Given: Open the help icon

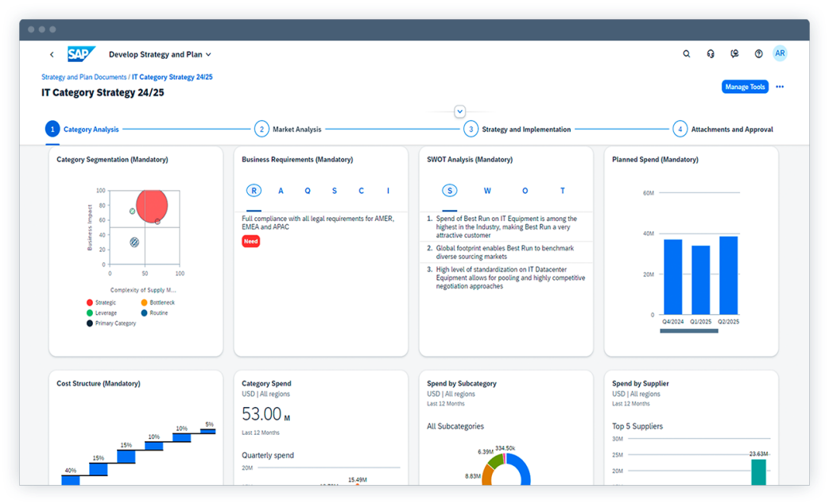Looking at the screenshot, I should (757, 53).
